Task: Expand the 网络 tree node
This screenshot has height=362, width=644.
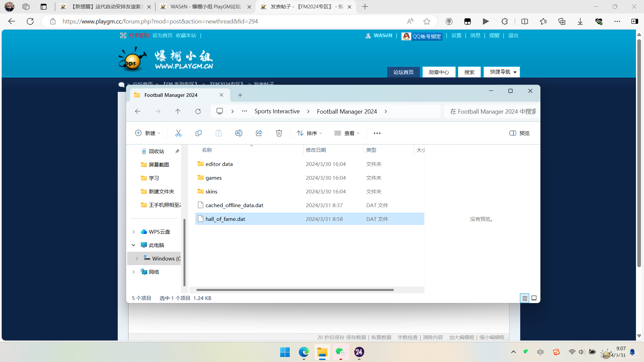Action: coord(133,272)
